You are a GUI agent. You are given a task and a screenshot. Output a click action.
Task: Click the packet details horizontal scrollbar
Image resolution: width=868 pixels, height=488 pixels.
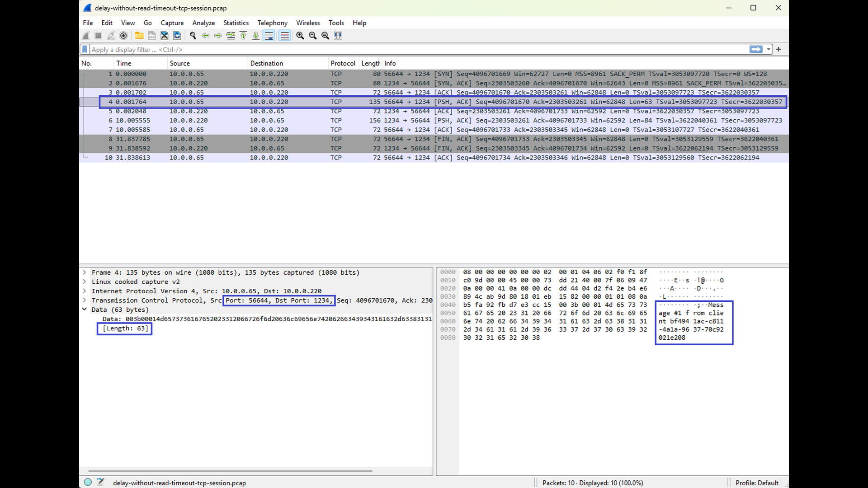[230, 471]
